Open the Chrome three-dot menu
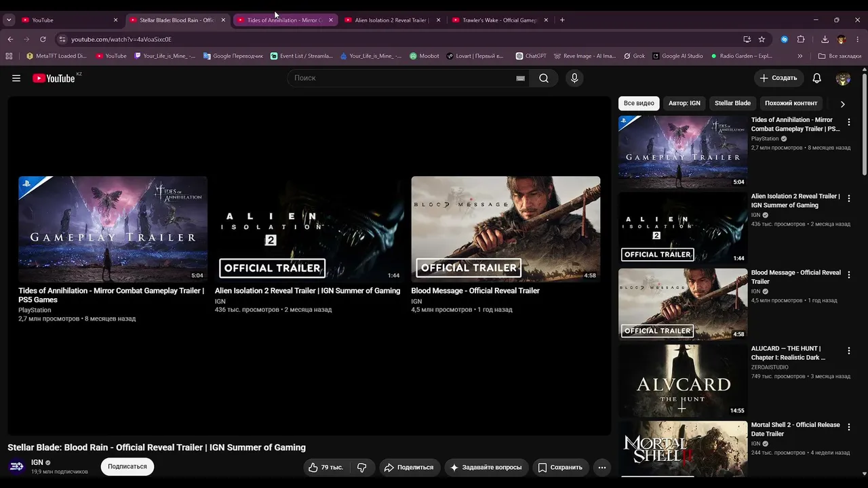Screen dimensions: 868x488 [858, 39]
